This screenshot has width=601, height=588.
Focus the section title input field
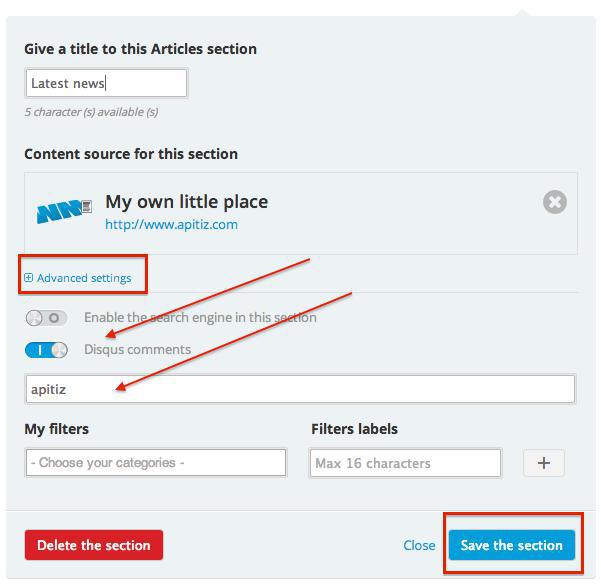[x=105, y=84]
